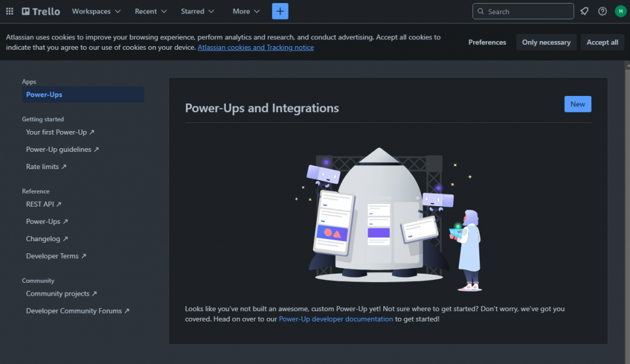Select Power-Ups in the Apps sidebar
Viewport: 630px width, 364px height.
83,95
